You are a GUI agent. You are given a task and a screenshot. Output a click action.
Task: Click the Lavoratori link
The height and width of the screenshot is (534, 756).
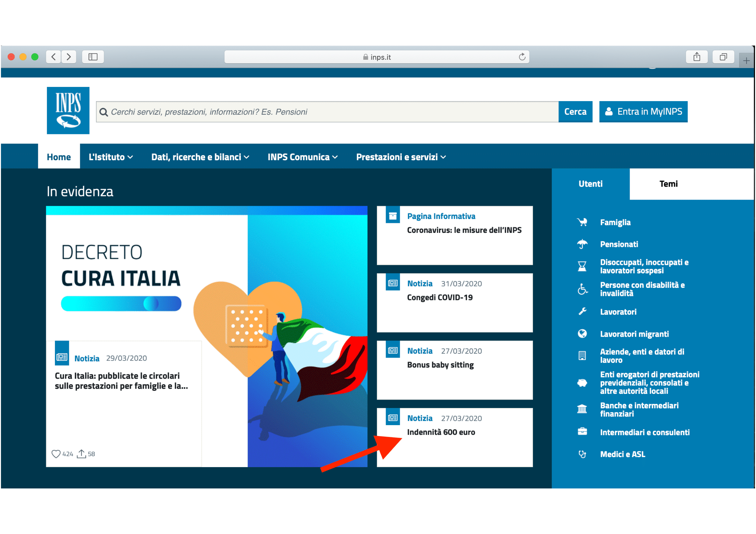(618, 312)
